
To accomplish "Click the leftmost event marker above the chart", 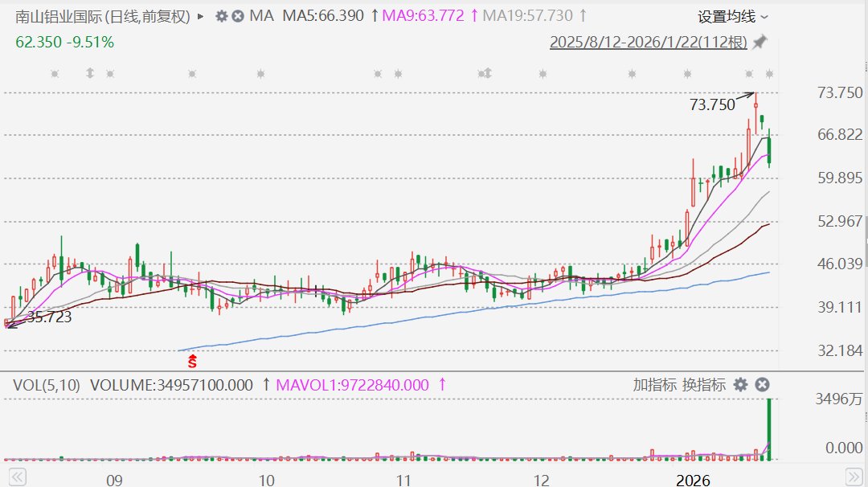I will pyautogui.click(x=55, y=74).
